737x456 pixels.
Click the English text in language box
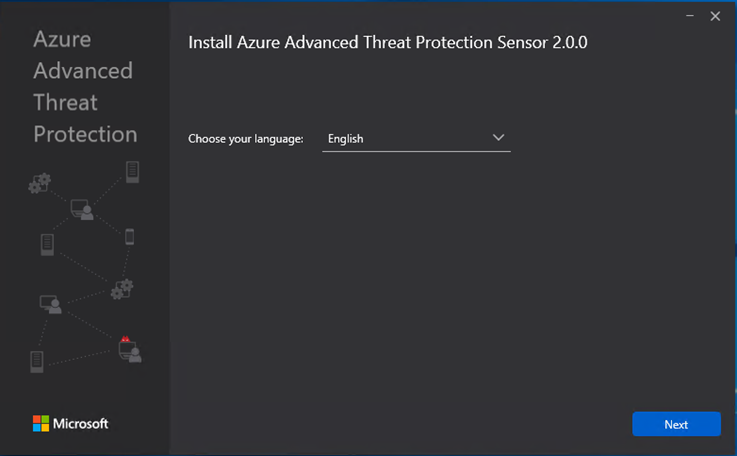tap(345, 139)
